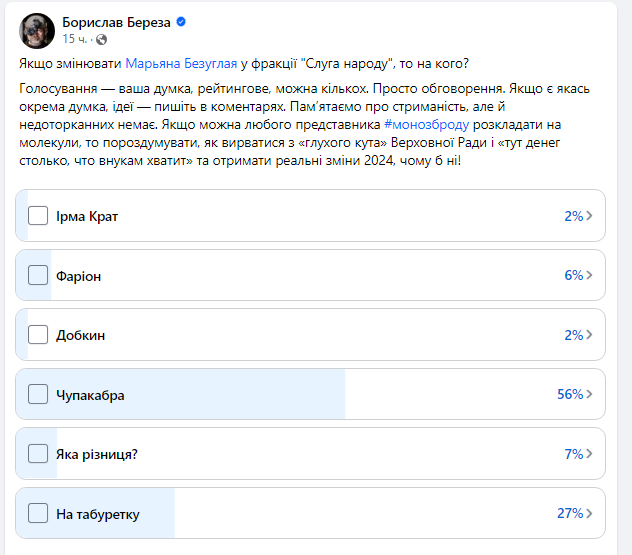The height and width of the screenshot is (555, 632).
Task: Click Борислав Береза profile avatar
Action: 37,31
